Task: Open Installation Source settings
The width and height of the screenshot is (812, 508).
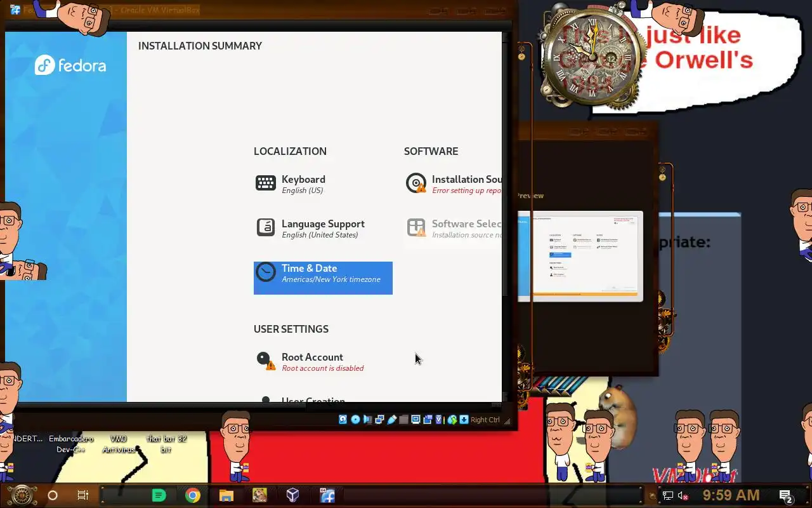Action: pyautogui.click(x=453, y=184)
